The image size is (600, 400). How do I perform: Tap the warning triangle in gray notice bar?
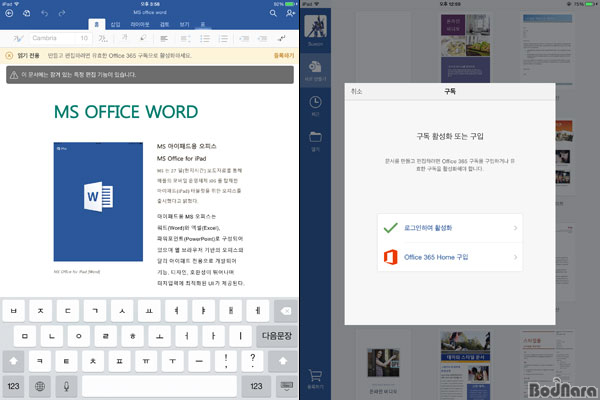point(14,75)
